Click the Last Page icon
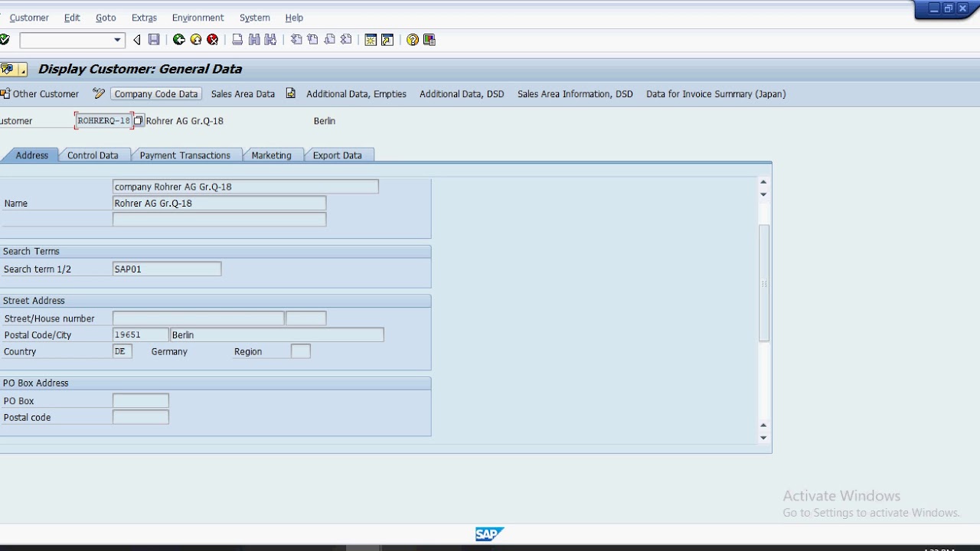 click(346, 40)
